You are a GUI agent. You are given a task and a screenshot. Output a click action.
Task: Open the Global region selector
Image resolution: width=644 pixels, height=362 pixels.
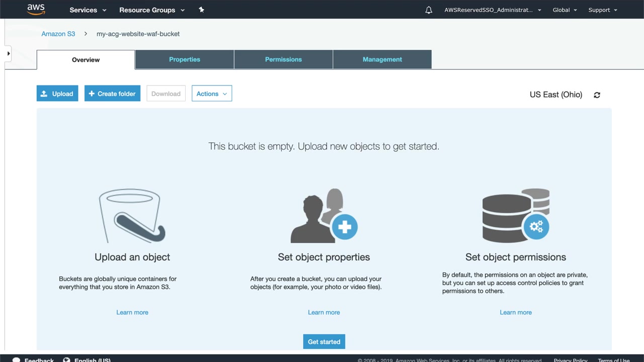click(565, 10)
